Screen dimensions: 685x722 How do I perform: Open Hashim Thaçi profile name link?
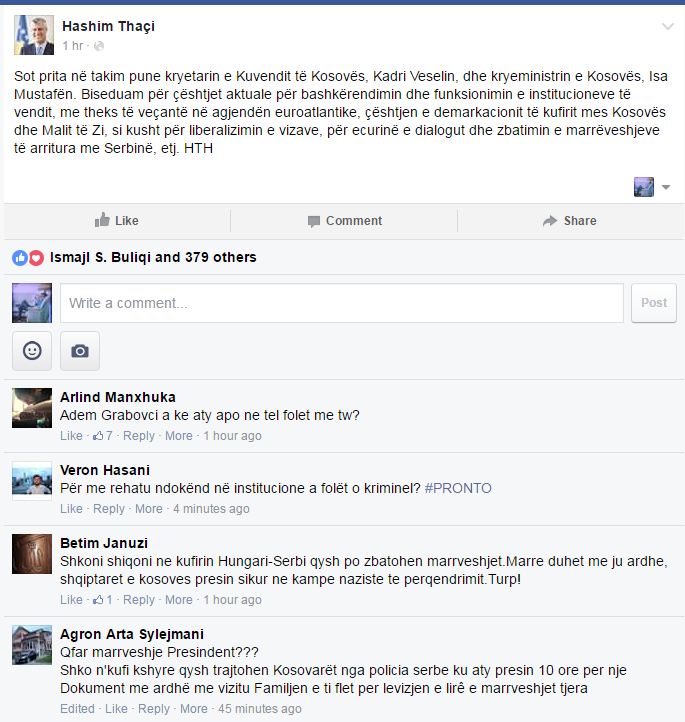(109, 26)
